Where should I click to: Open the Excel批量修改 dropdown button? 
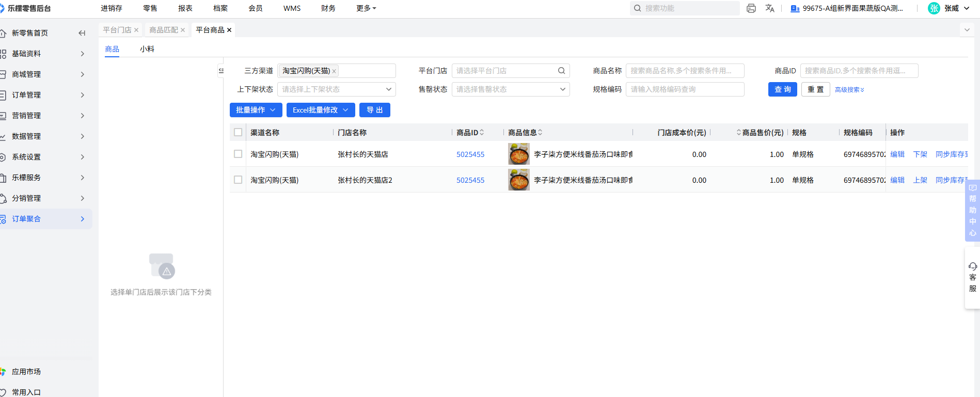[321, 110]
